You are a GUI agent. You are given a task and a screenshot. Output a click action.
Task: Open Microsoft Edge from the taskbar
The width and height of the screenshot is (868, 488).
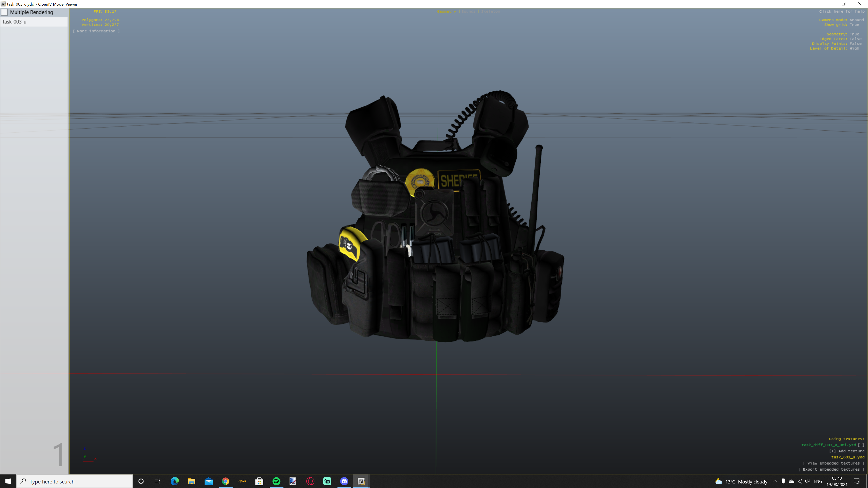pos(175,481)
